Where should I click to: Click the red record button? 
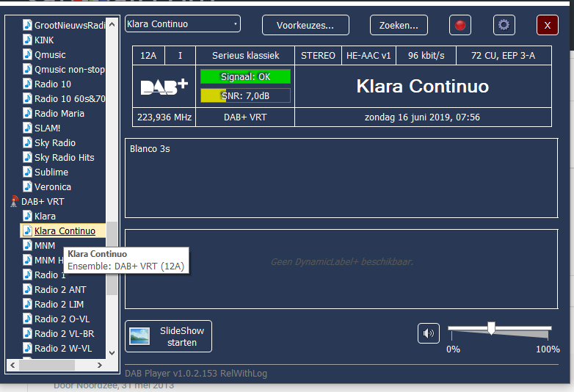tap(459, 25)
